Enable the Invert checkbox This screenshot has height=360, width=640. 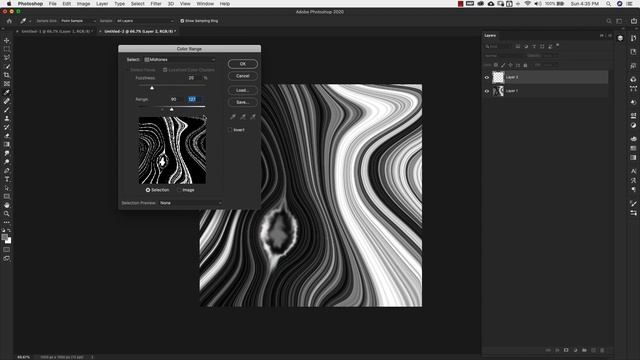[230, 130]
